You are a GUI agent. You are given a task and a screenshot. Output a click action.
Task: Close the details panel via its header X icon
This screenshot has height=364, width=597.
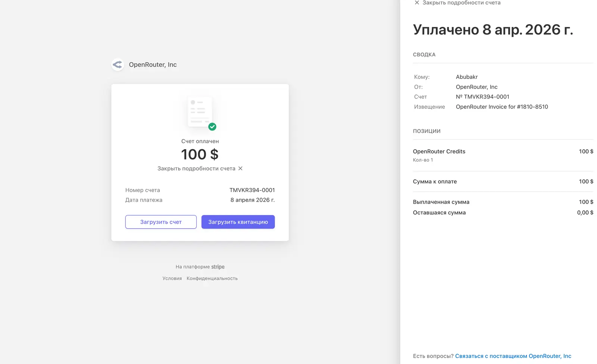click(417, 3)
